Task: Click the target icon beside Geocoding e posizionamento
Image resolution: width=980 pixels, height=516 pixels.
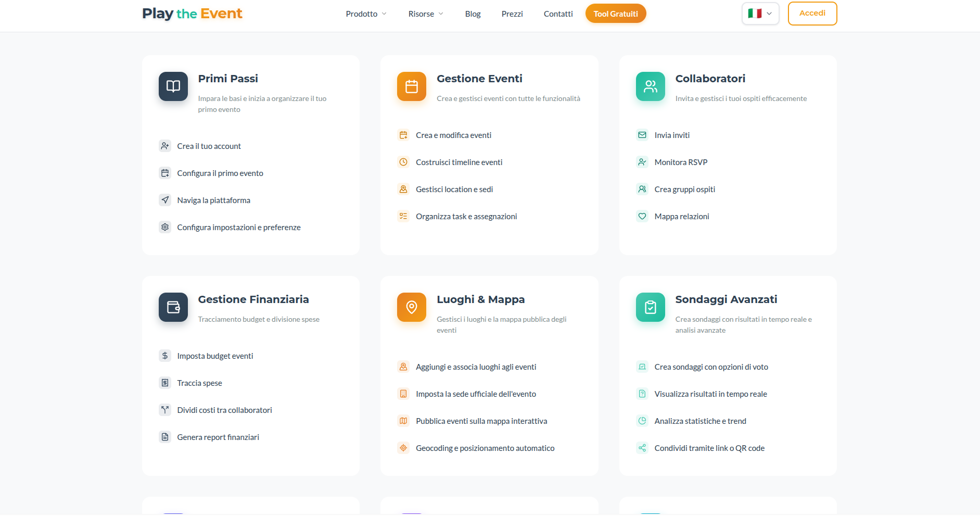Action: tap(403, 448)
